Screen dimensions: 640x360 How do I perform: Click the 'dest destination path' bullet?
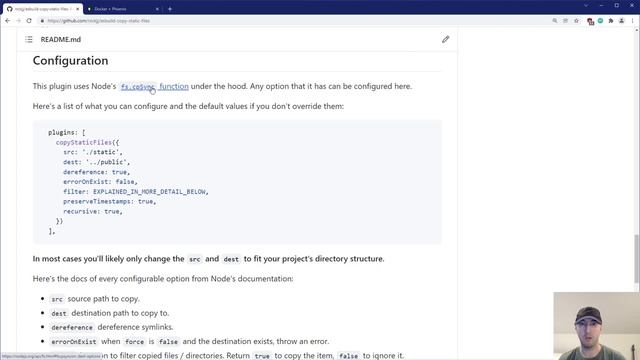[x=109, y=313]
